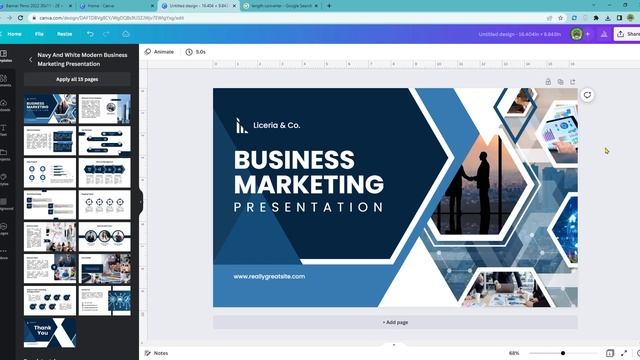This screenshot has width=640, height=360.
Task: Click the untitled design title field
Action: [520, 34]
